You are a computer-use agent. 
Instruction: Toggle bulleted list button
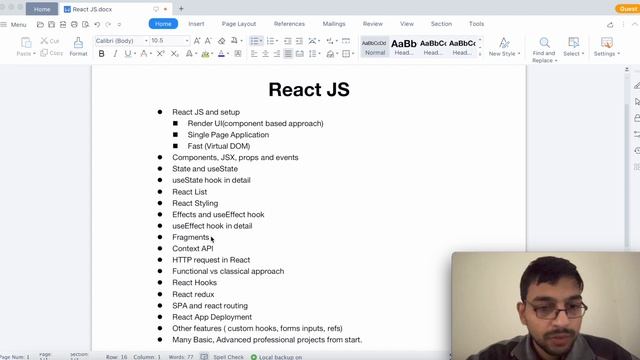pyautogui.click(x=254, y=41)
